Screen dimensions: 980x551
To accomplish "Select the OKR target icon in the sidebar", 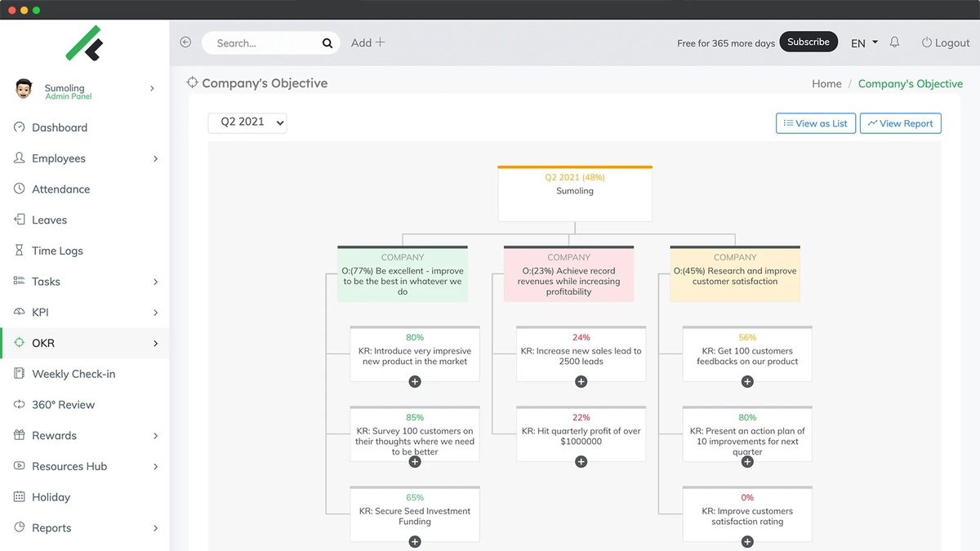I will click(19, 343).
